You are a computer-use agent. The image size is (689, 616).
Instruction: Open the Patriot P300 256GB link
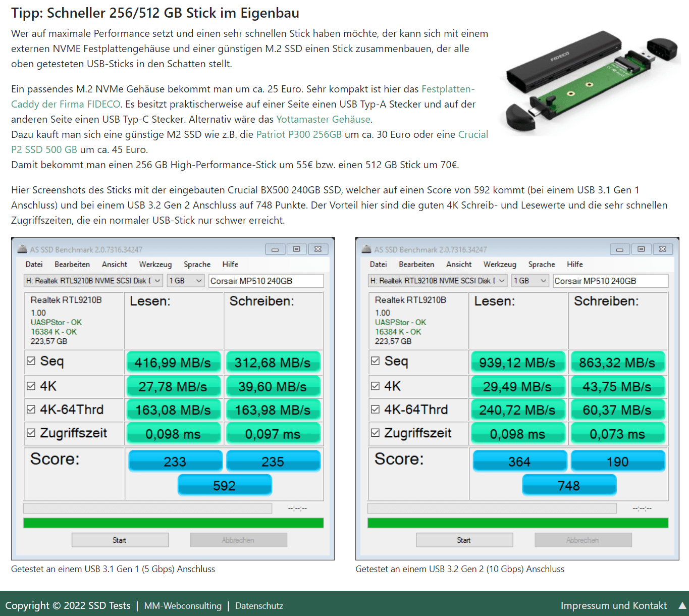(x=299, y=134)
